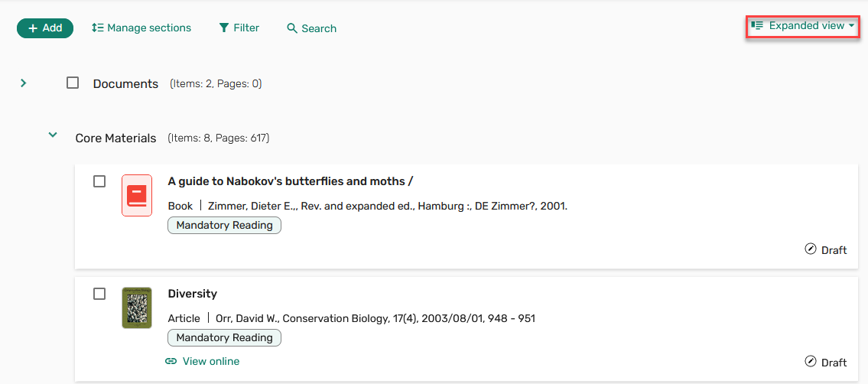This screenshot has width=868, height=384.
Task: Click the plus icon on Add button
Action: (33, 28)
